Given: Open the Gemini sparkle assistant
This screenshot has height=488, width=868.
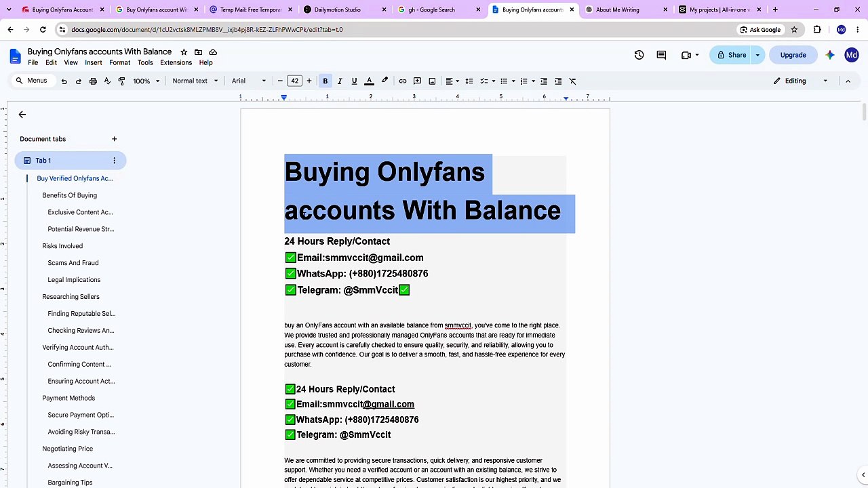Looking at the screenshot, I should point(830,55).
